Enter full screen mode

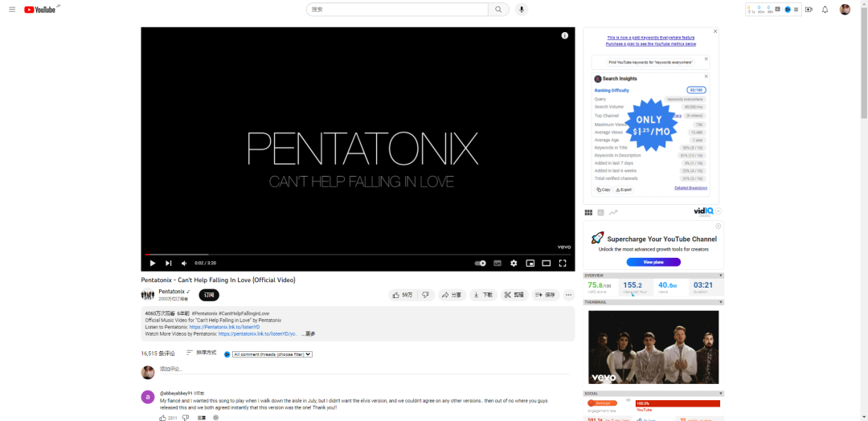pyautogui.click(x=563, y=264)
